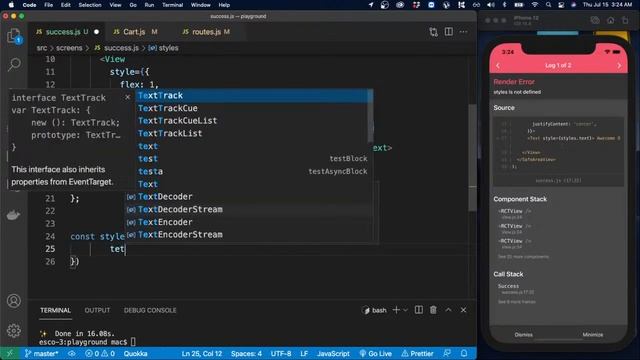The height and width of the screenshot is (360, 640).
Task: Switch to the Cart.js editor tab
Action: (136, 32)
